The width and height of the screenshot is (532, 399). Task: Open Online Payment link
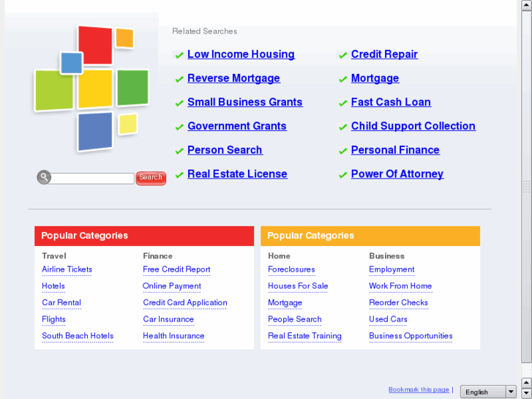172,286
